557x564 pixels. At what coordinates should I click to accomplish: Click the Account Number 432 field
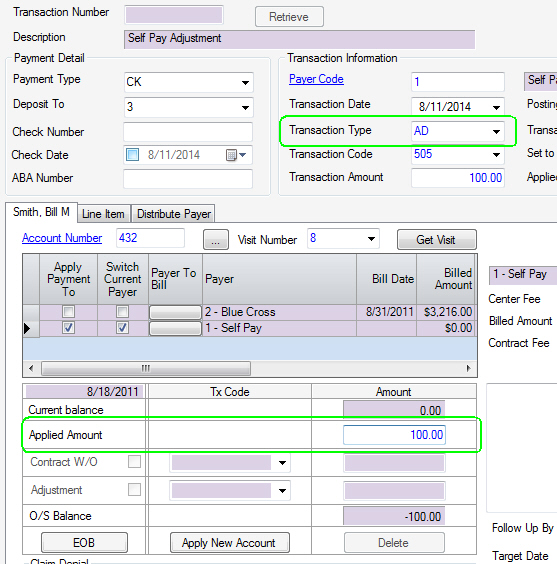pos(150,238)
